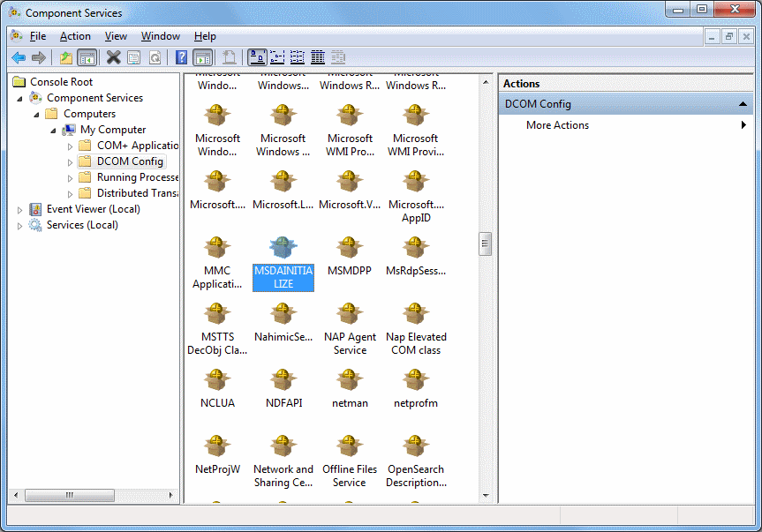Select Services (Local) in console tree
The width and height of the screenshot is (762, 532).
[81, 225]
